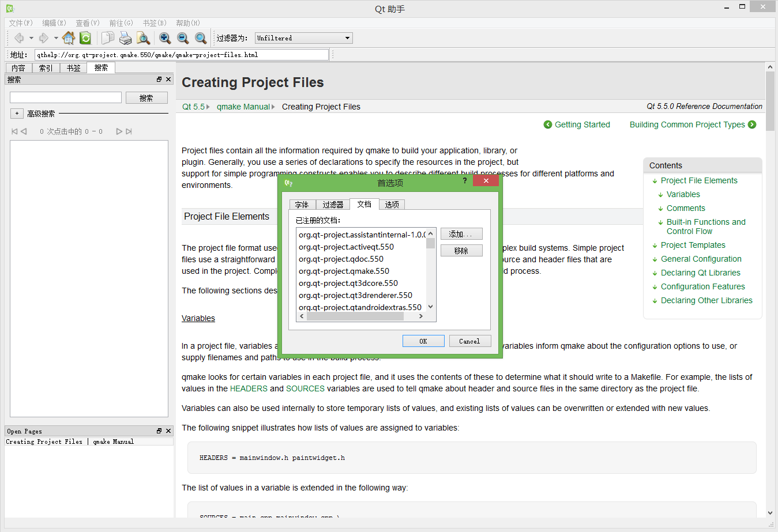Open the 帮助(H) menu
Screen dimensions: 778x532
point(188,23)
